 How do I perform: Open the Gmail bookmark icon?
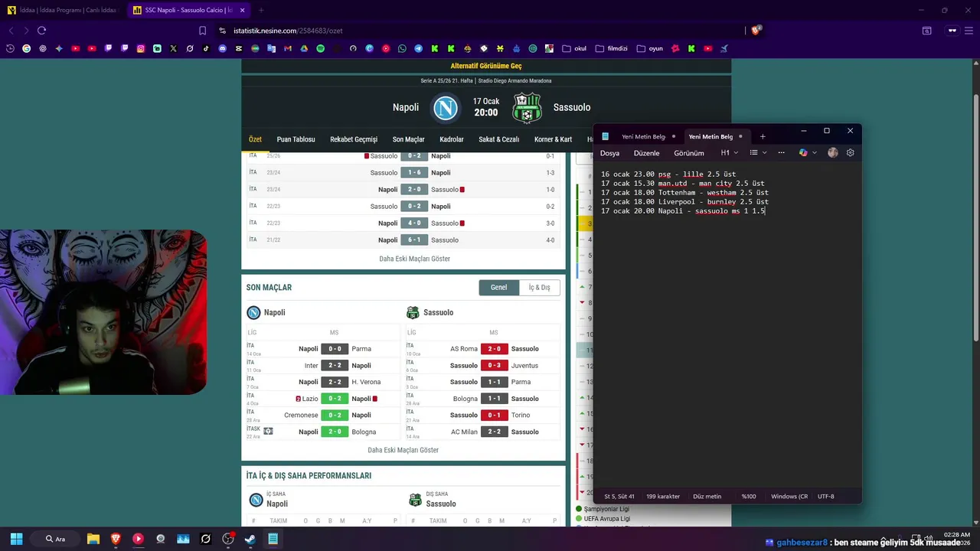(x=288, y=48)
